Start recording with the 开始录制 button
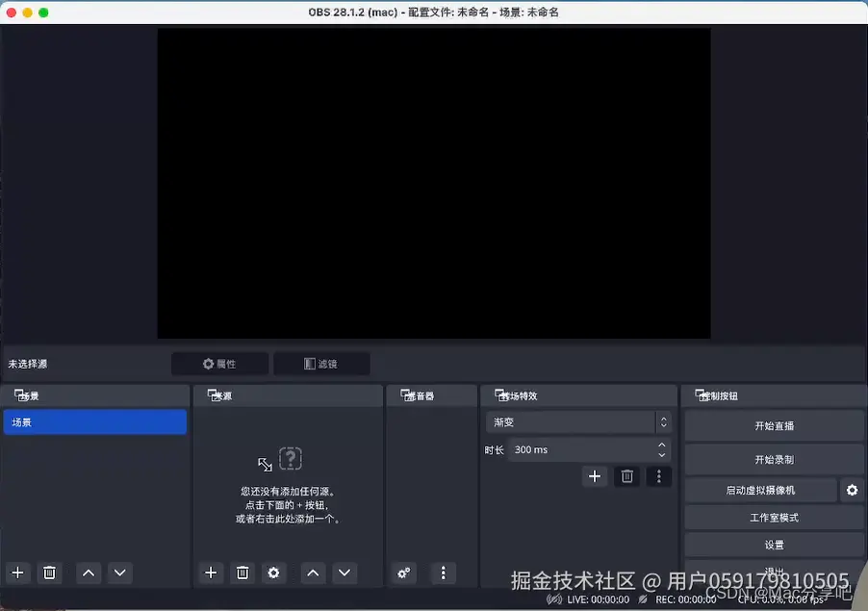 point(774,459)
